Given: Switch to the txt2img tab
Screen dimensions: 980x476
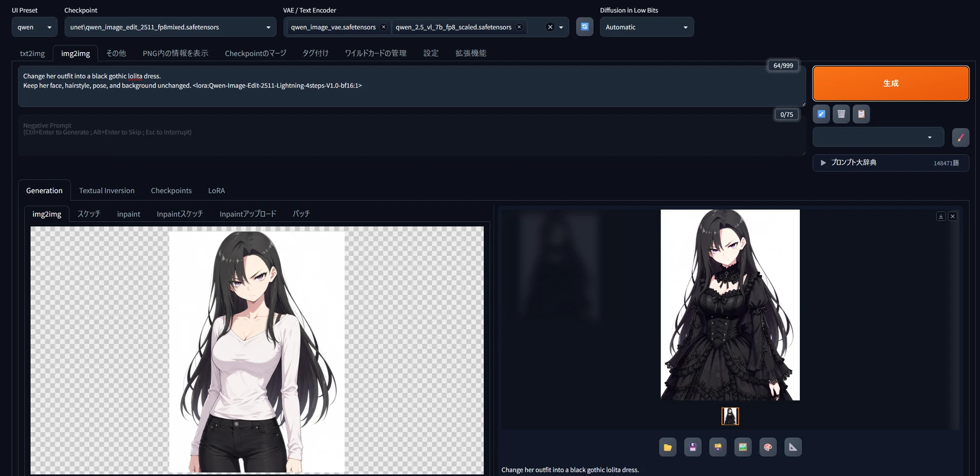Looking at the screenshot, I should [32, 53].
